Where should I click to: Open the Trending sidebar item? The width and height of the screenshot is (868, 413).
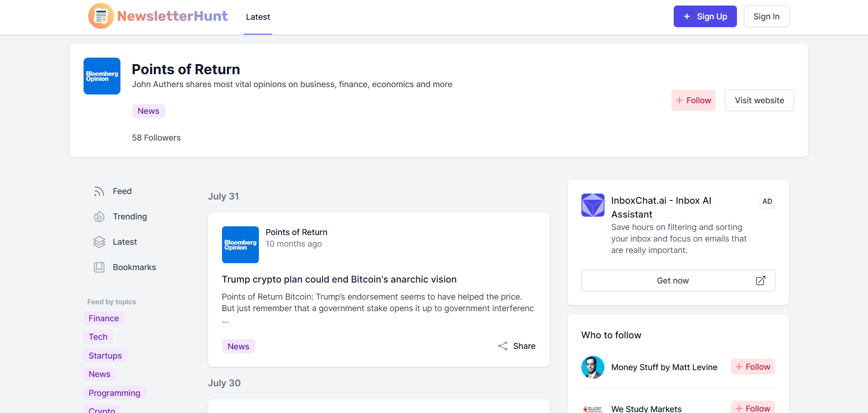(130, 217)
